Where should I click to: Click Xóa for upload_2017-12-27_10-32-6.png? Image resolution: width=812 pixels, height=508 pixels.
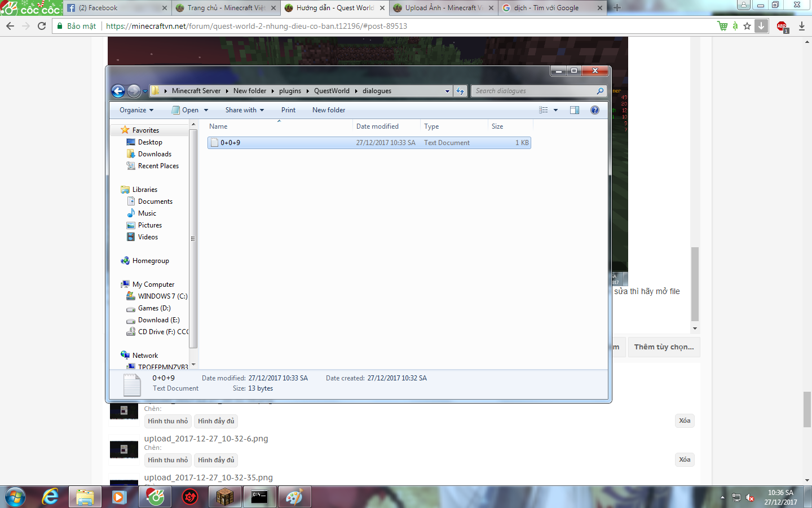click(685, 459)
